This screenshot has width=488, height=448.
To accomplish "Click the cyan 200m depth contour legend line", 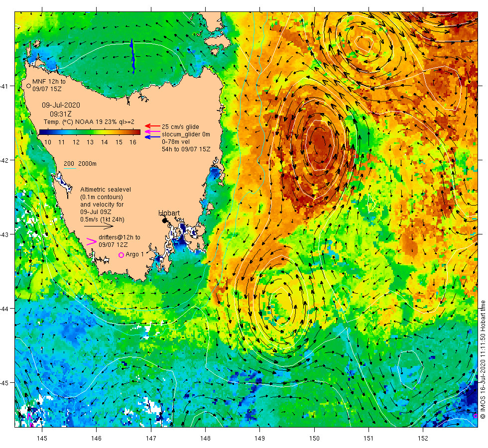I will pyautogui.click(x=70, y=169).
